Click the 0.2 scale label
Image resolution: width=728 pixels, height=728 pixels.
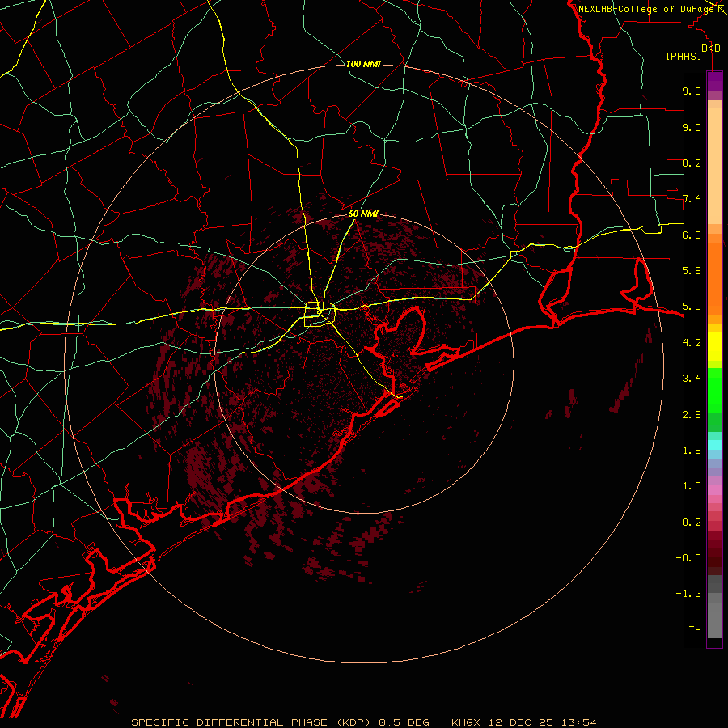click(x=692, y=523)
